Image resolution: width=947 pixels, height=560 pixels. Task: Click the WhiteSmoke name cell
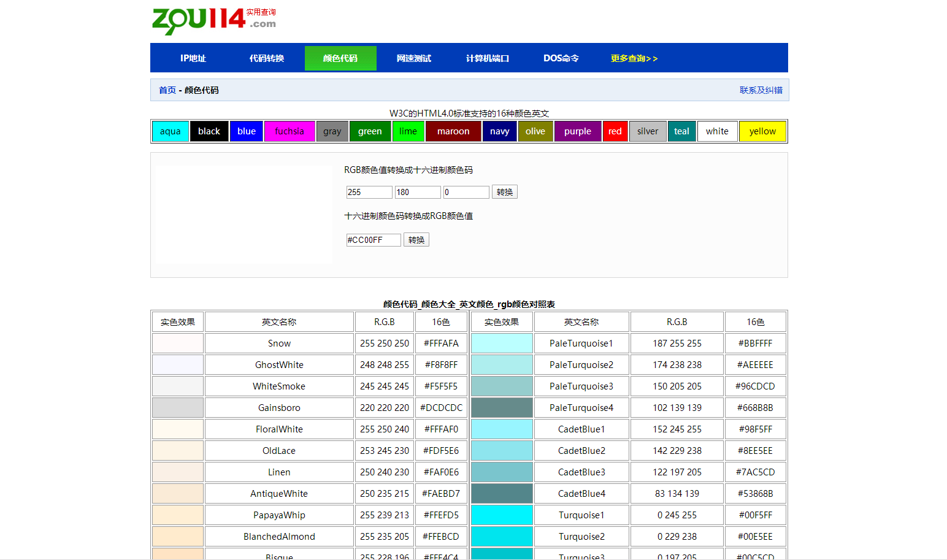click(279, 386)
